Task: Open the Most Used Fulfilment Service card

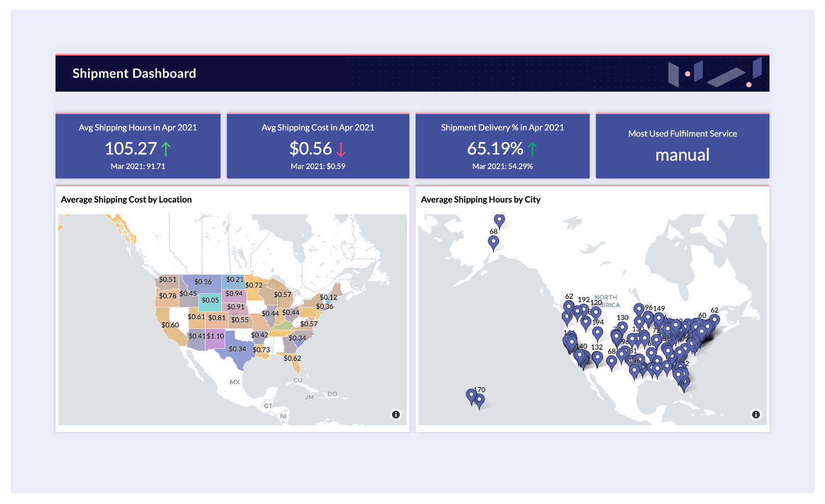Action: point(682,146)
